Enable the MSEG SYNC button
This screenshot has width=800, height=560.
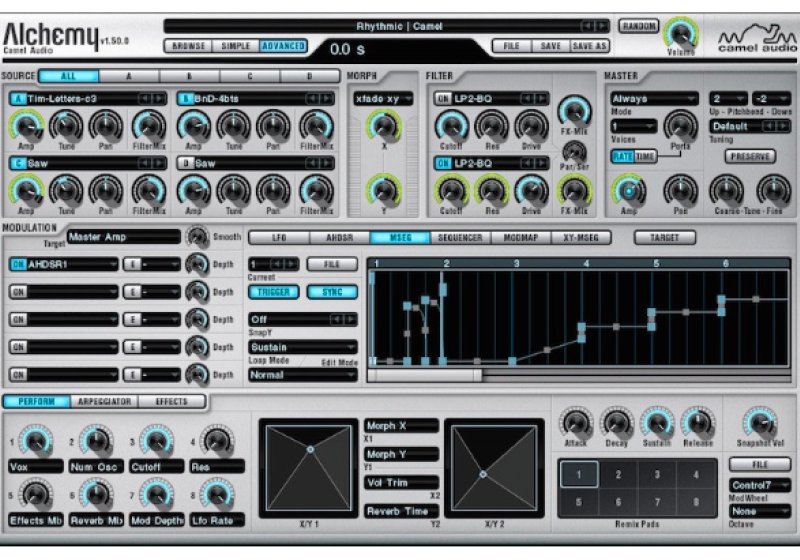click(332, 292)
